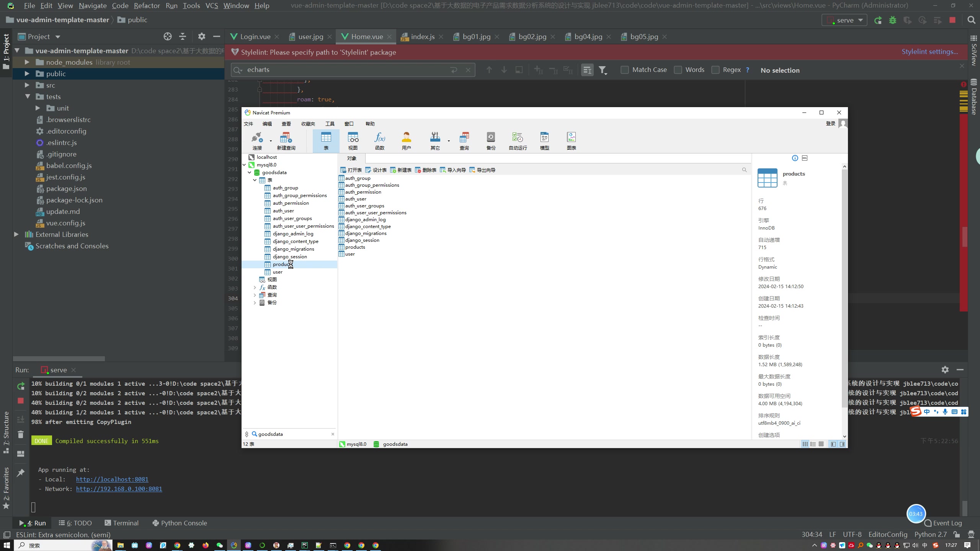
Task: Select the 对象 tab in Navicat panel
Action: (351, 157)
